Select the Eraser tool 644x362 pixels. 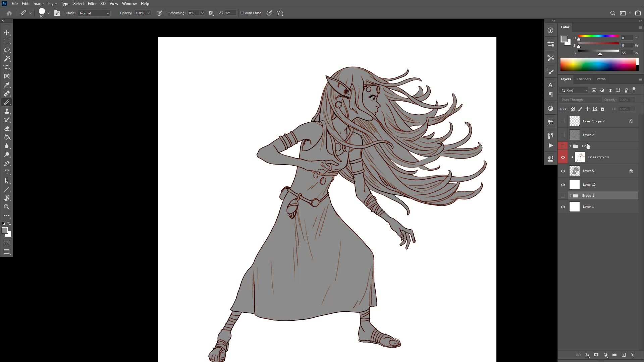point(7,128)
